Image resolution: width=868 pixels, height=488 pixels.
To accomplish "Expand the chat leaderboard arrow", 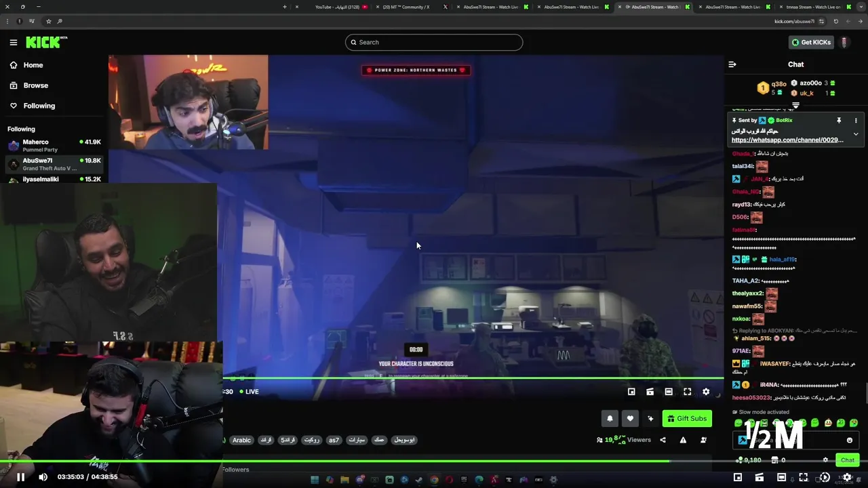I will pos(795,106).
